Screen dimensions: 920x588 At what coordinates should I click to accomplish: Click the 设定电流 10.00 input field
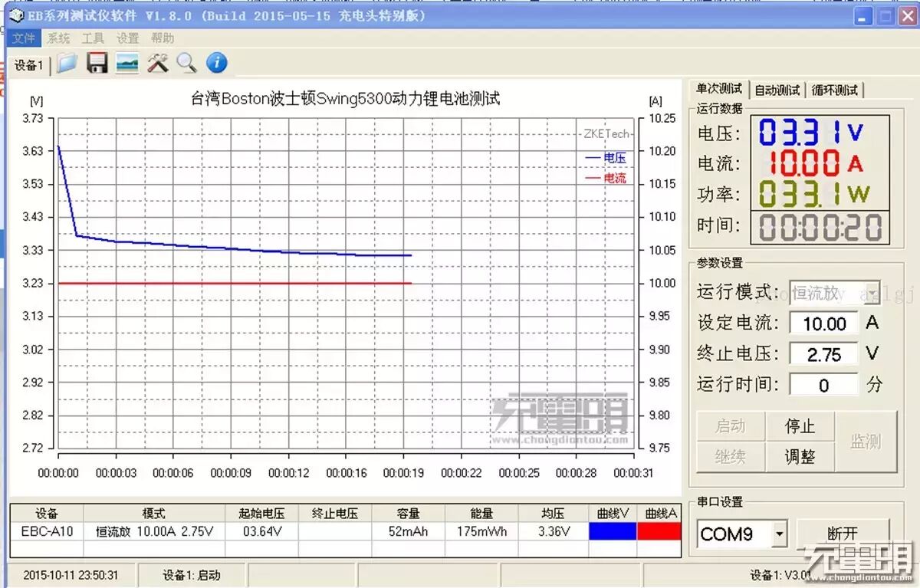tap(824, 324)
